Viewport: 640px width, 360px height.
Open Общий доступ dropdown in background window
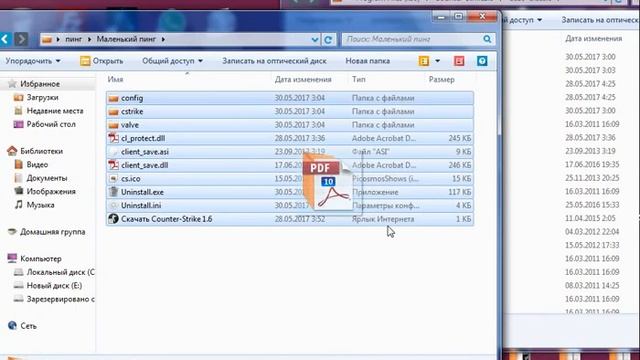coord(522,20)
